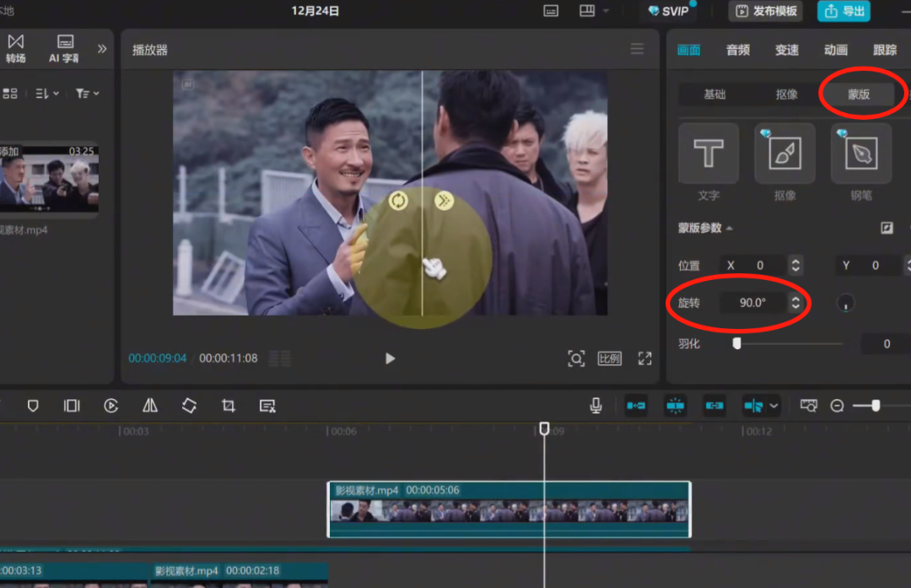Choose the 钢笔 pen mask type
Image resolution: width=911 pixels, height=588 pixels.
point(861,154)
